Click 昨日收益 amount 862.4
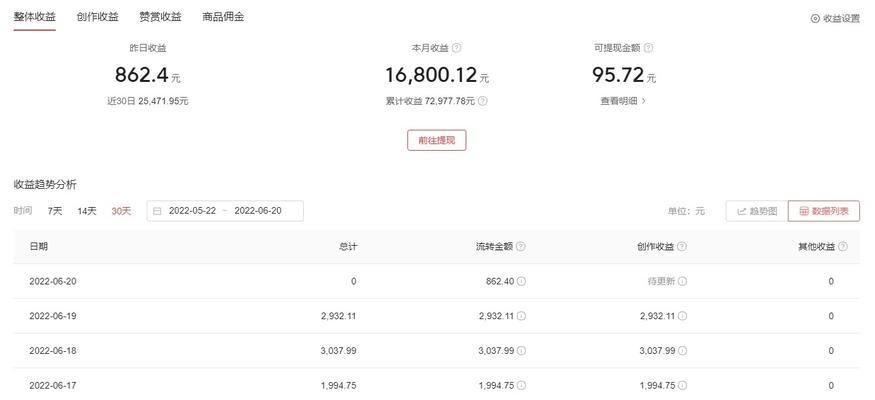This screenshot has width=875, height=400. (142, 75)
